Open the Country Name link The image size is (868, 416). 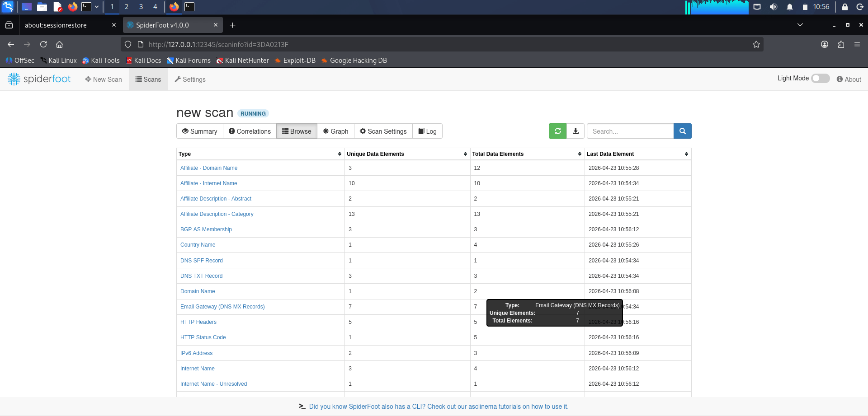coord(198,245)
